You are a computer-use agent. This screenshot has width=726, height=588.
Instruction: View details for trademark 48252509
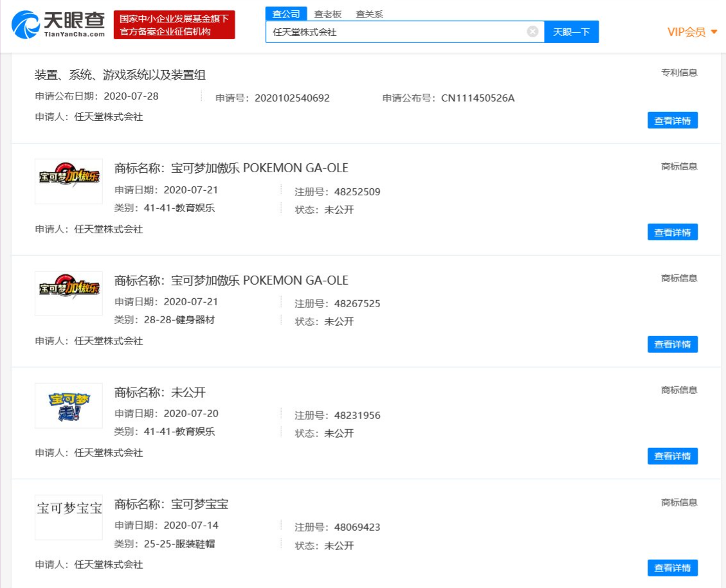(672, 232)
